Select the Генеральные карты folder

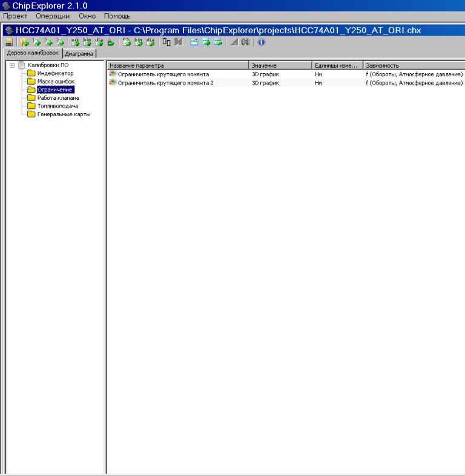click(x=64, y=114)
